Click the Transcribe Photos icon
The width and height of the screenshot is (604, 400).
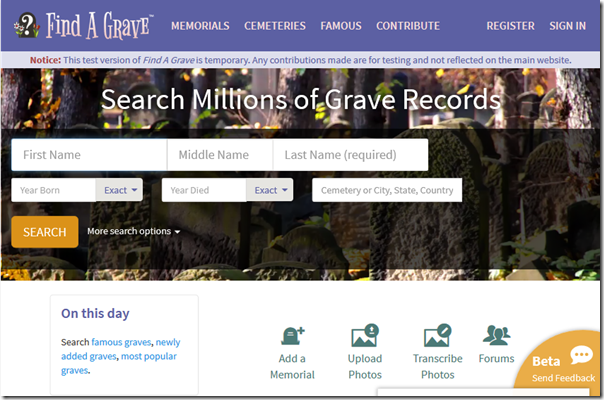click(437, 335)
